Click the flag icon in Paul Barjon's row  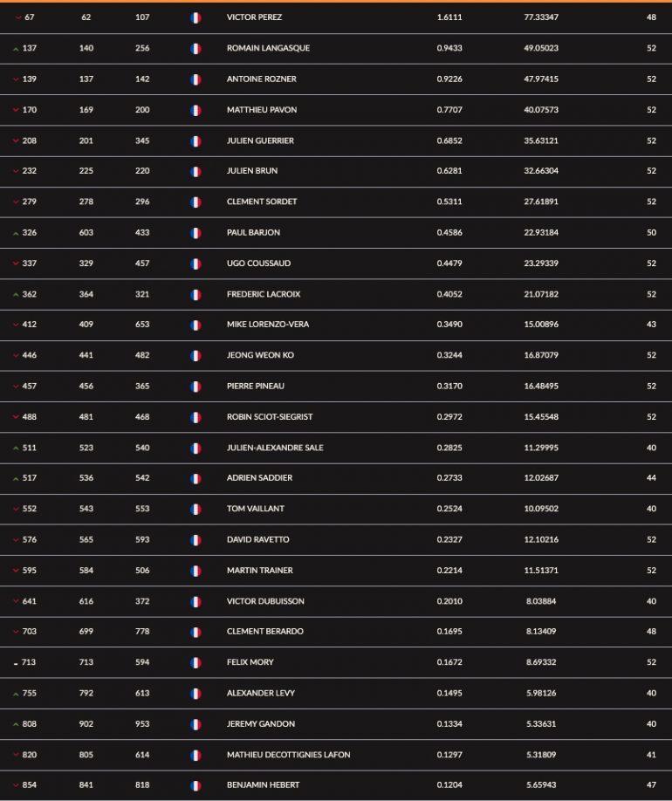pyautogui.click(x=195, y=233)
